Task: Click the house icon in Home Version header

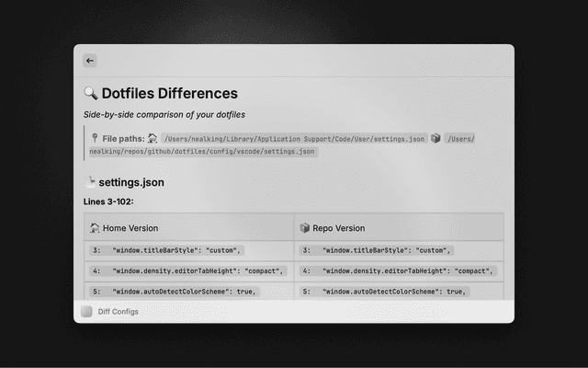Action: [95, 228]
